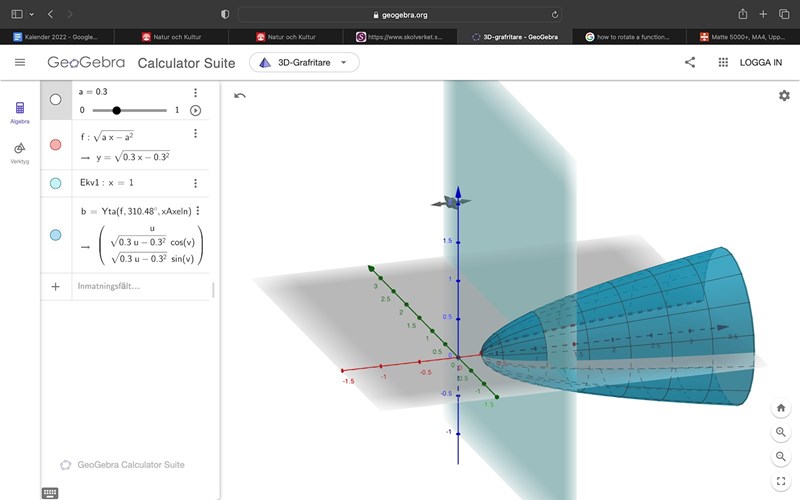This screenshot has height=500, width=800.
Task: Play the slider a animation
Action: (x=196, y=110)
